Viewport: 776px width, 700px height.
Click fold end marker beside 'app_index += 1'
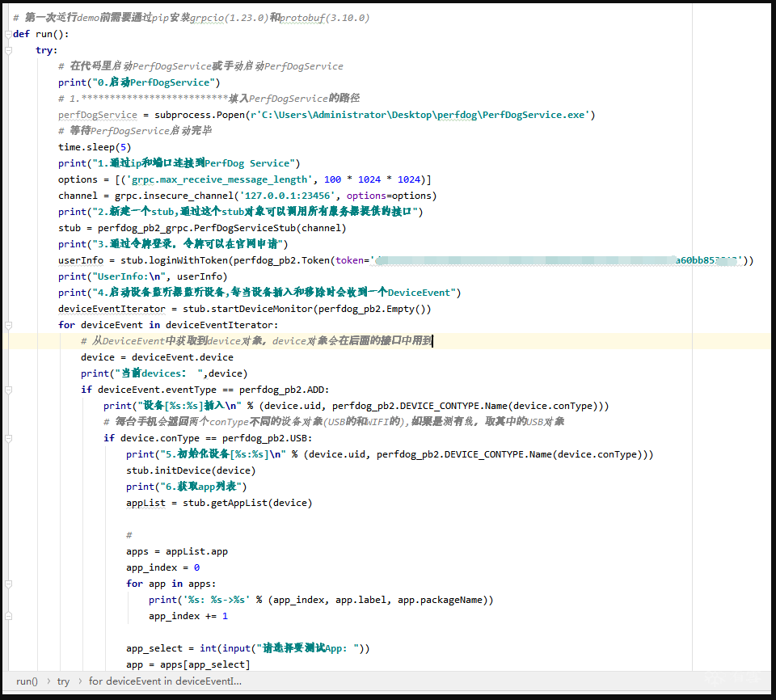click(x=8, y=616)
